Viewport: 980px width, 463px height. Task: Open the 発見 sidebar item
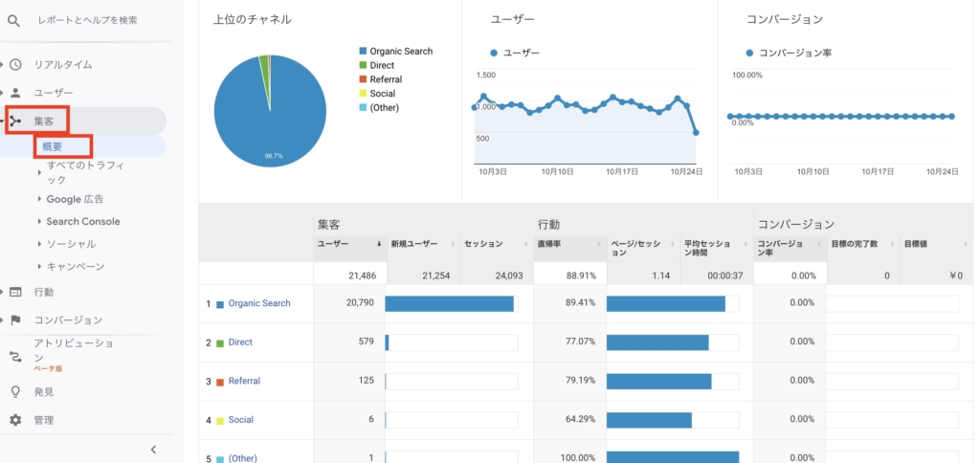pos(44,392)
